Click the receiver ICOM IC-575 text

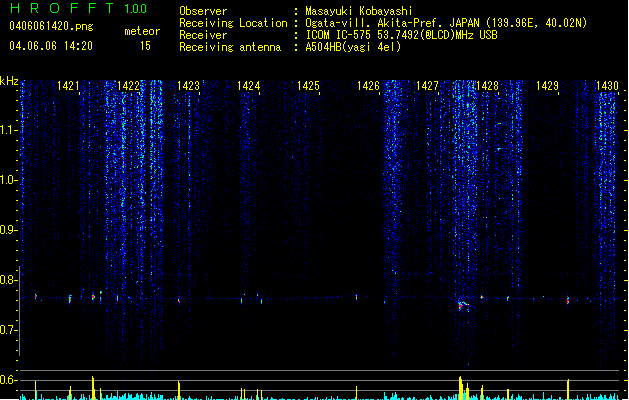coord(401,35)
